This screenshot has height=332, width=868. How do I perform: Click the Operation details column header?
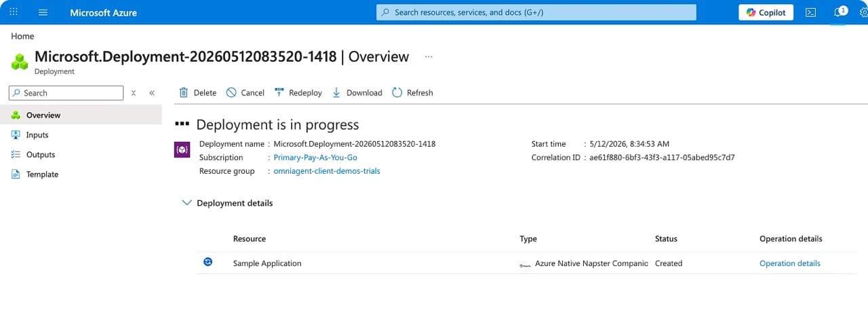[x=791, y=239]
